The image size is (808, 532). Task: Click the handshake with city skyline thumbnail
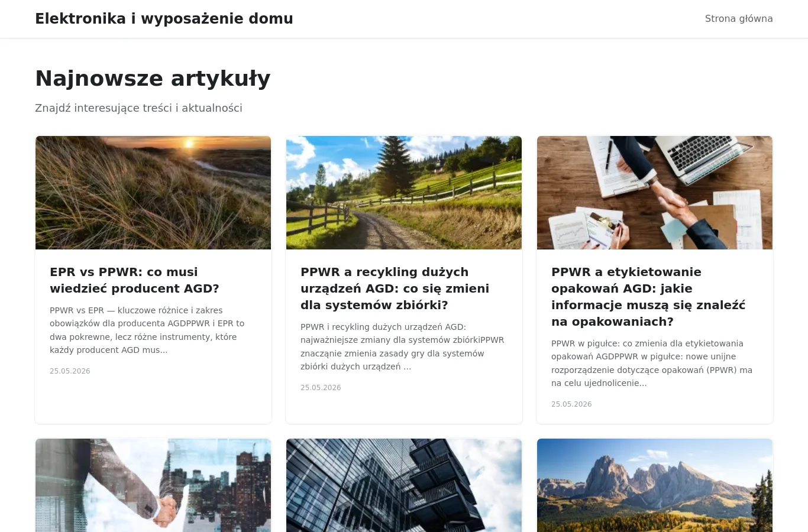click(x=153, y=485)
